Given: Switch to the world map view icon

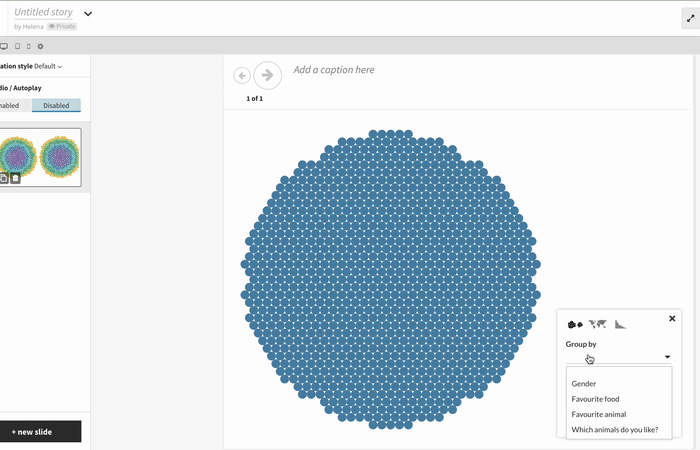Looking at the screenshot, I should pyautogui.click(x=598, y=324).
